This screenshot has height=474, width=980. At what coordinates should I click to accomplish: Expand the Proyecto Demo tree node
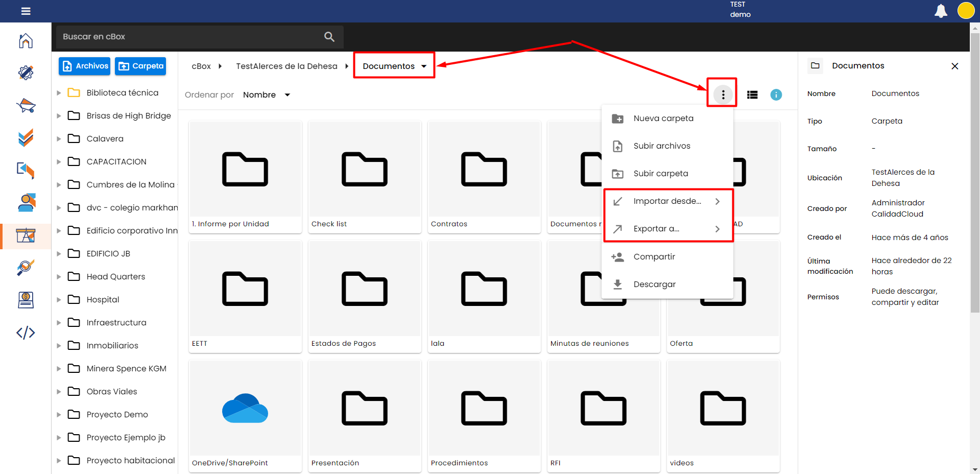[59, 415]
